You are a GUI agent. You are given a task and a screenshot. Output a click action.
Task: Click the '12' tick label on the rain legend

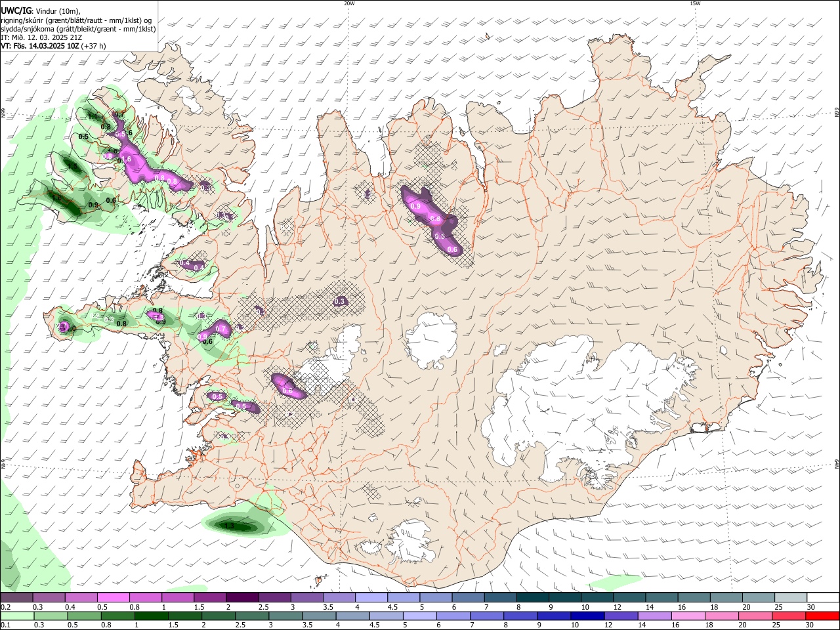click(608, 625)
